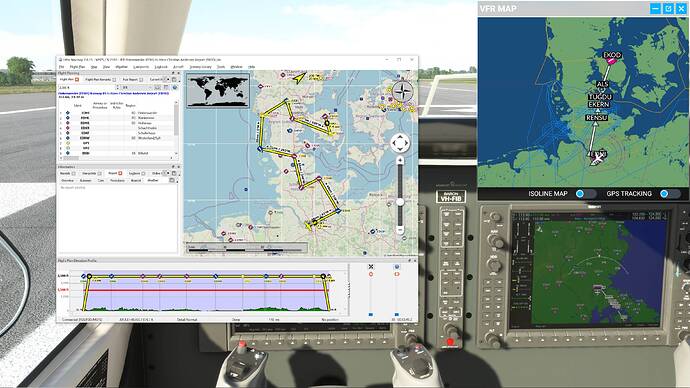Switch to the Logbook information tab
Viewport: 690px width, 388px height.
point(134,173)
